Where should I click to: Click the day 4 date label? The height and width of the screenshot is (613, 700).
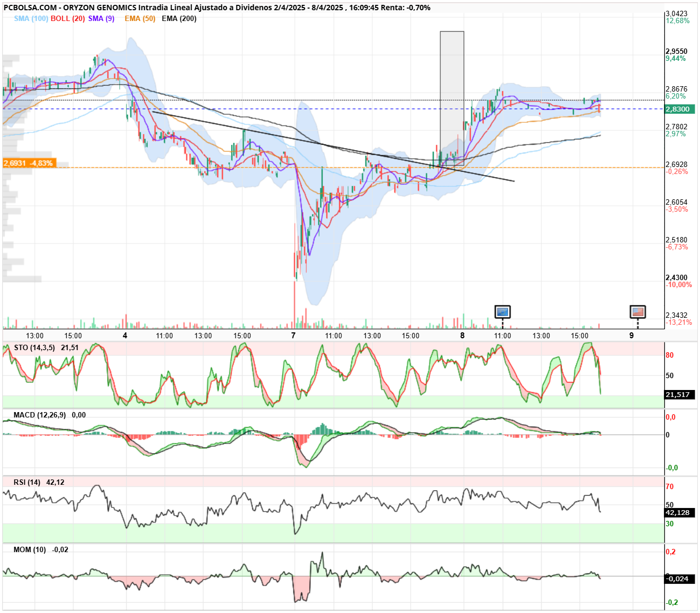coord(125,335)
